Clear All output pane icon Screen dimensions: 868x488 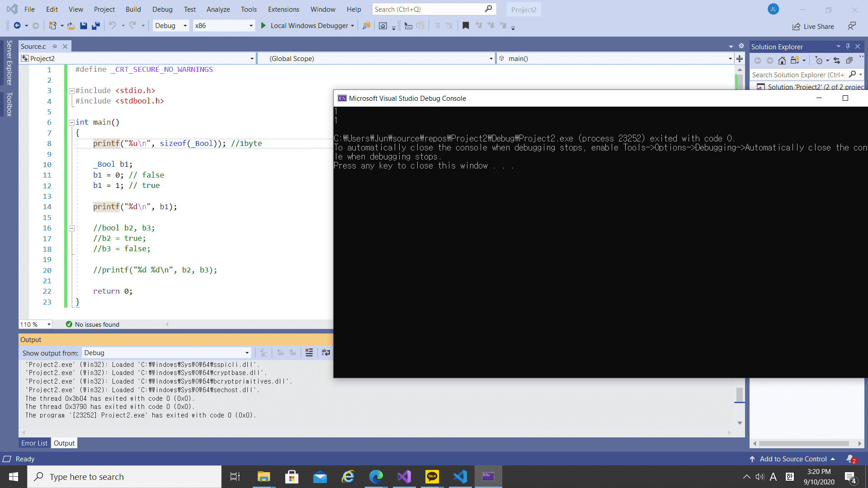coord(309,353)
